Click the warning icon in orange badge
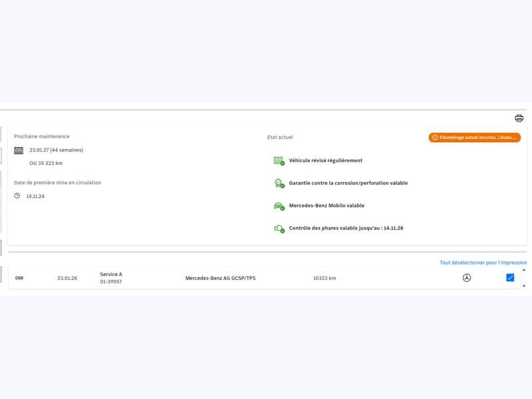The height and width of the screenshot is (399, 532). pos(435,138)
